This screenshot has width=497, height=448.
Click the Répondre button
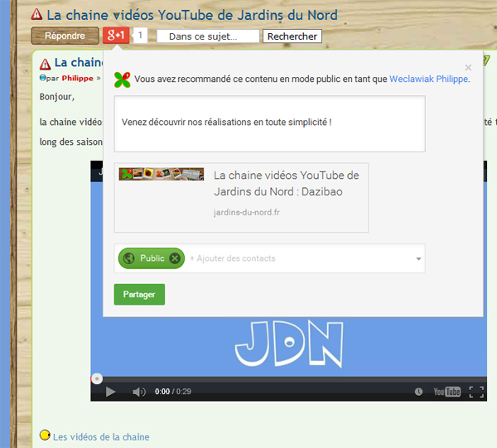(65, 36)
